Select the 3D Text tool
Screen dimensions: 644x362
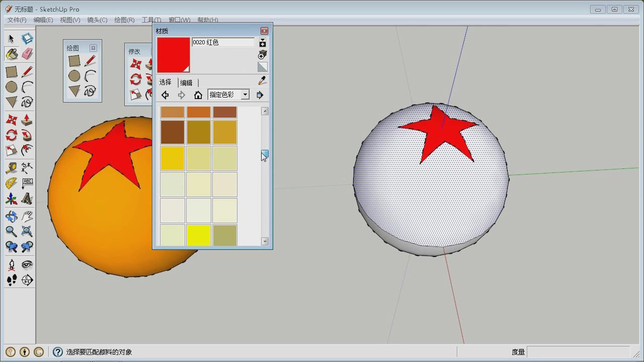point(27,199)
